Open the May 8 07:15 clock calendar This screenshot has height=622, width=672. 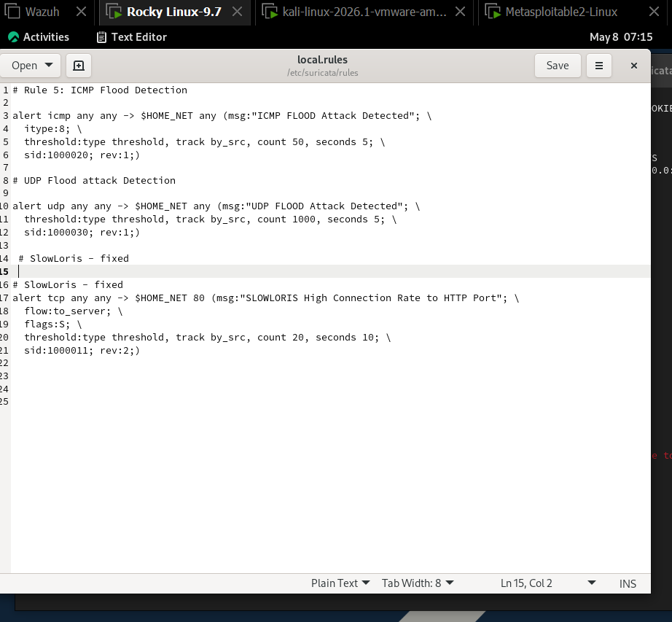(621, 37)
